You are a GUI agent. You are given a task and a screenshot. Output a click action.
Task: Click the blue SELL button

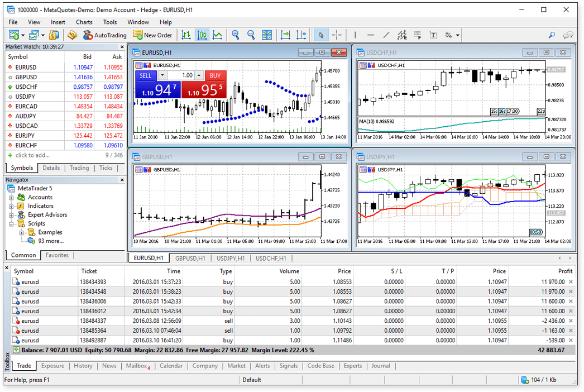(145, 75)
